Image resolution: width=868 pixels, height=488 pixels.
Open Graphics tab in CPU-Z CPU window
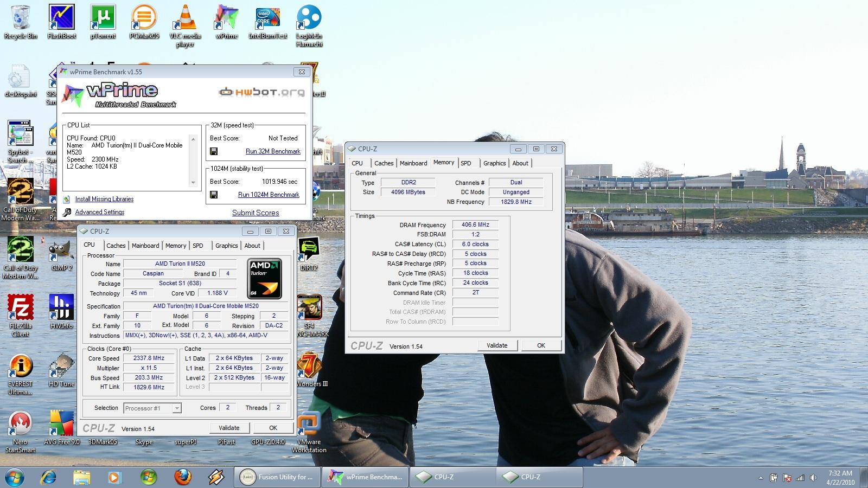coord(226,246)
